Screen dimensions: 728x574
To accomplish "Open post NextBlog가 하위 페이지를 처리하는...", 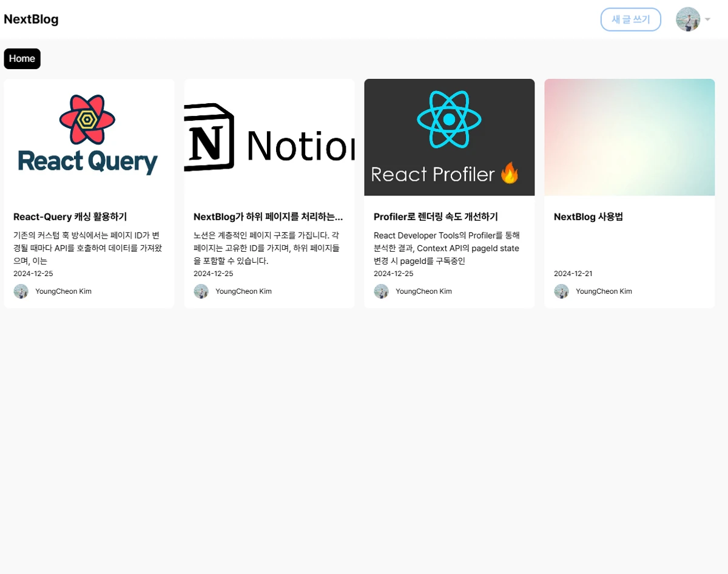I will pos(268,217).
